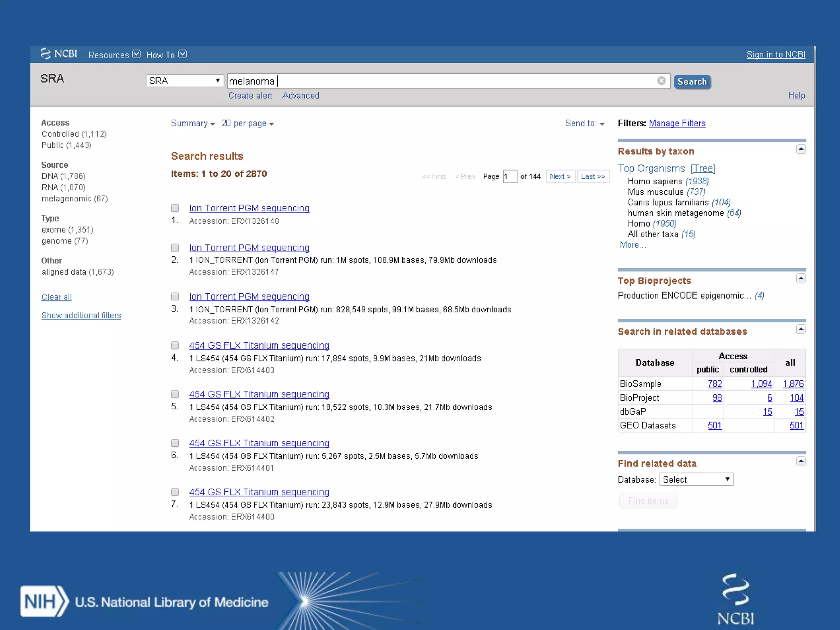
Task: Collapse Search in related databases panel
Action: (801, 329)
